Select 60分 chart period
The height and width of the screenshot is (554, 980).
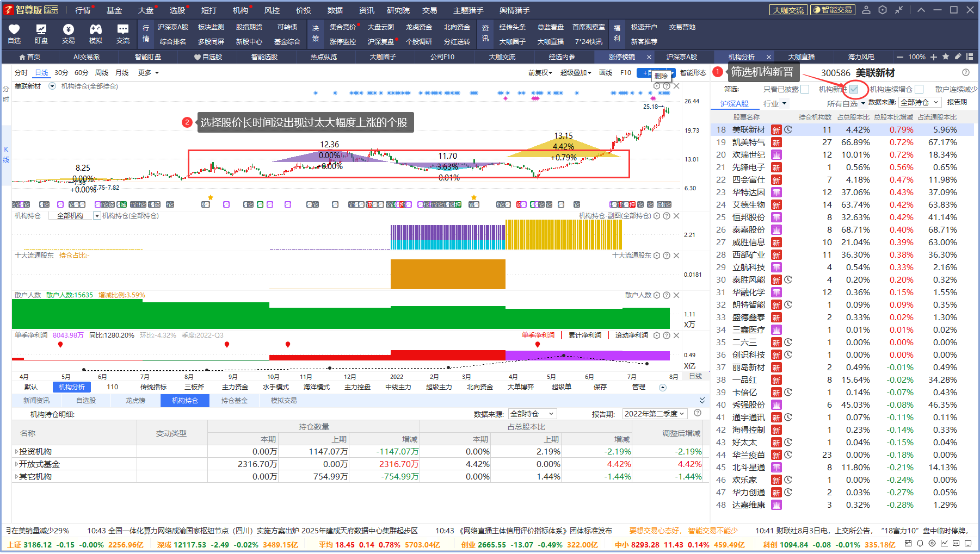coord(82,73)
